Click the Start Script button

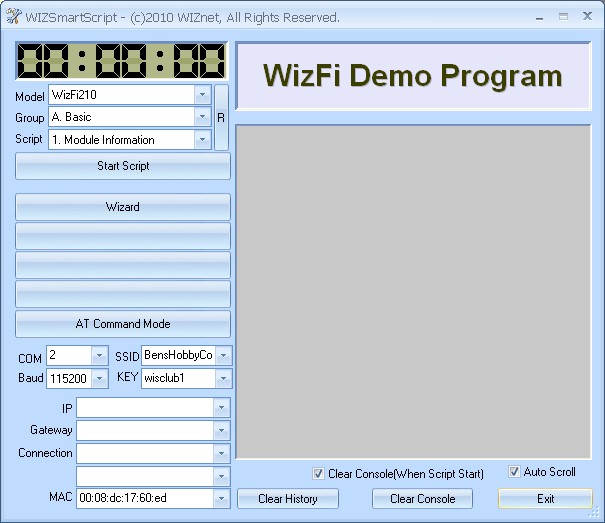tap(123, 166)
